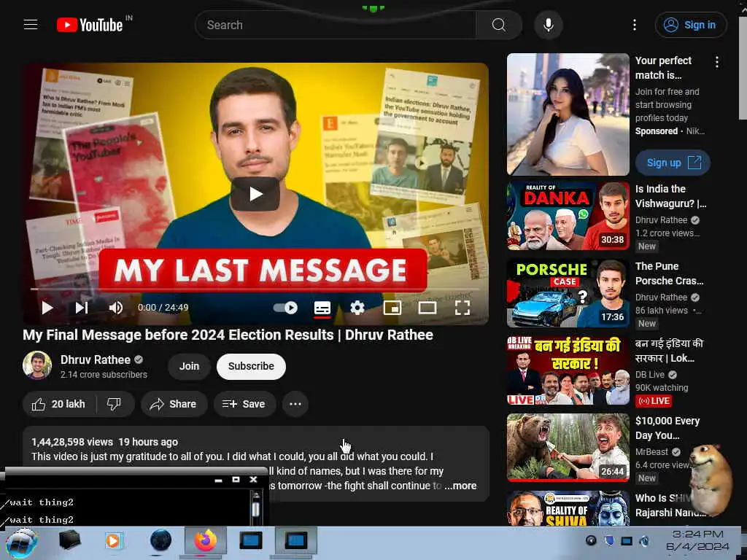This screenshot has width=747, height=560.
Task: Open the Dhruv Rathee channel name link
Action: (96, 359)
